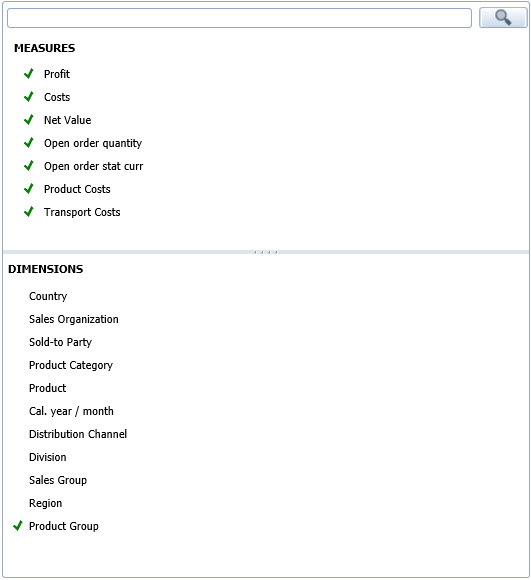This screenshot has height=580, width=531.
Task: Select the Product Category dimension
Action: [71, 365]
